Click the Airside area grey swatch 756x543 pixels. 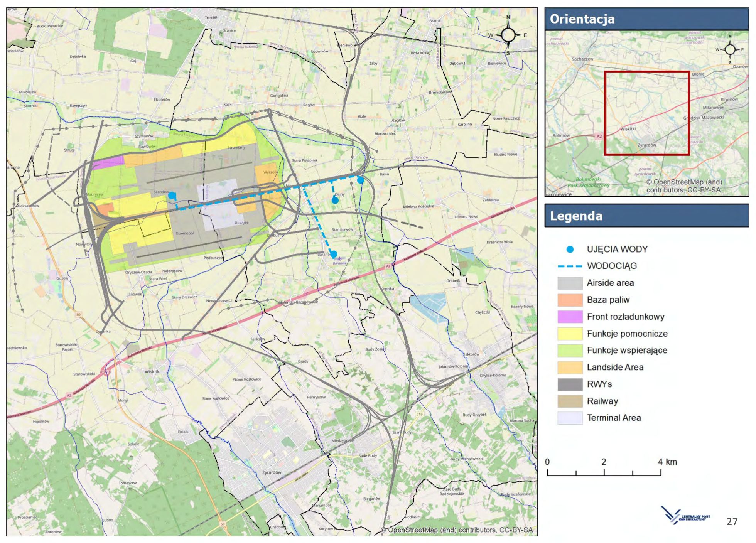pos(570,283)
